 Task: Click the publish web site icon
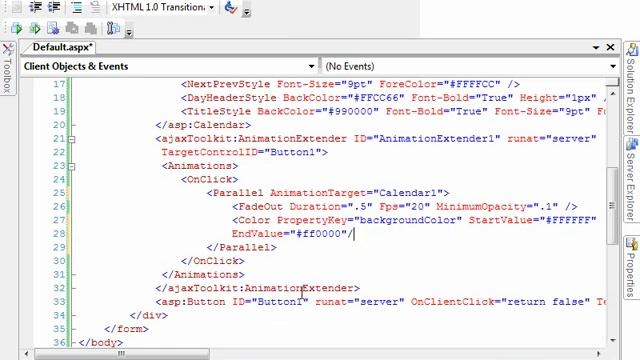53,28
